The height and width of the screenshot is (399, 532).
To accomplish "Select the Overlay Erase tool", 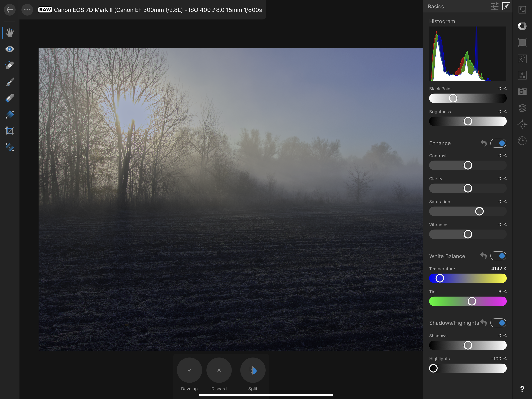I will (x=10, y=98).
